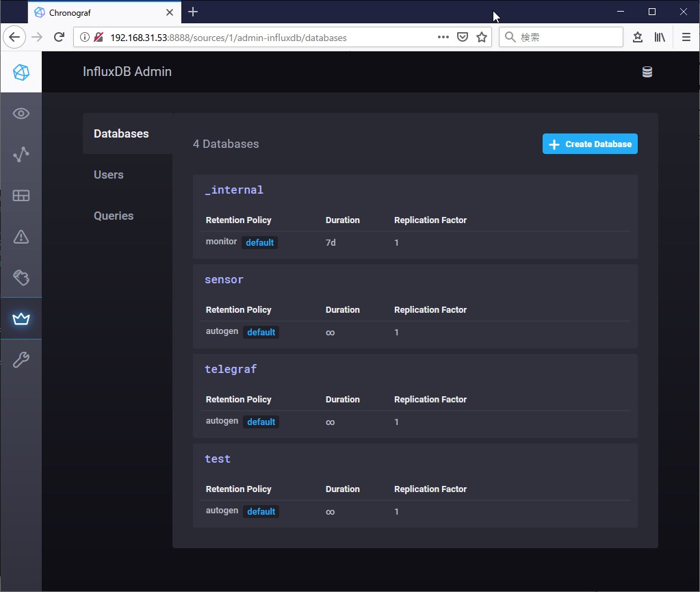Click the Chronograf logo in sidebar
This screenshot has height=592, width=700.
point(21,72)
